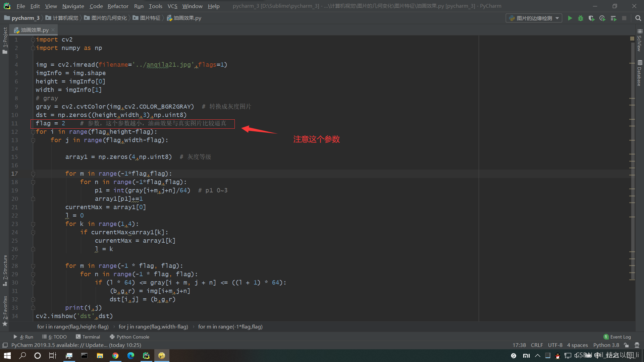Image resolution: width=644 pixels, height=362 pixels.
Task: Switch to the 油画效果.py editor tab
Action: tap(34, 30)
